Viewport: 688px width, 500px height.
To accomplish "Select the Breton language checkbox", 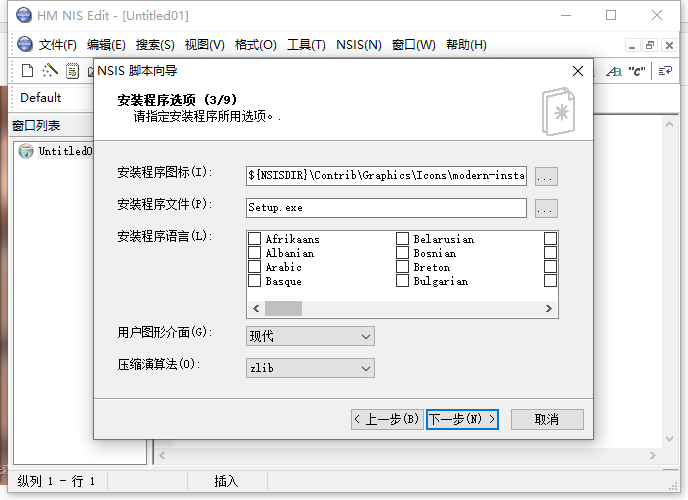I will coord(402,267).
